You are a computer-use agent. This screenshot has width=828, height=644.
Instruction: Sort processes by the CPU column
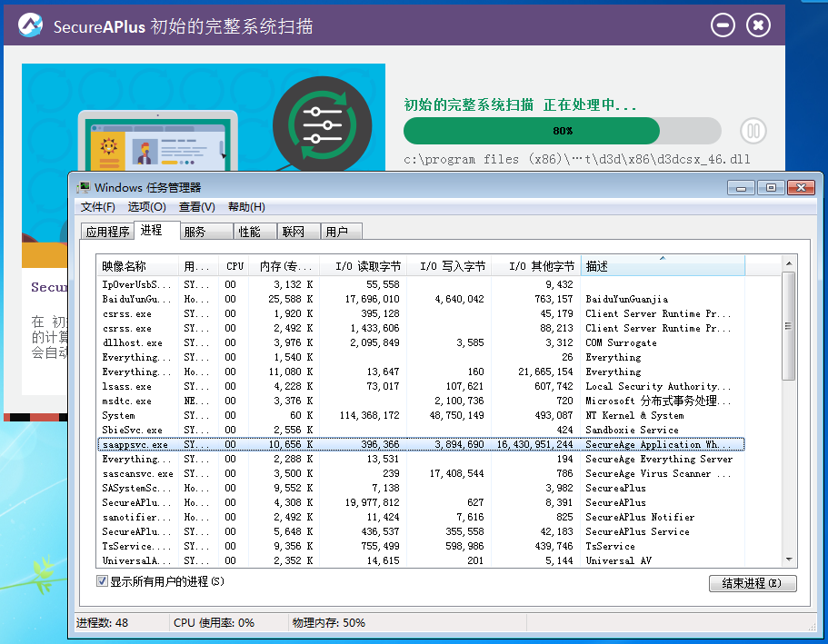pos(234,264)
